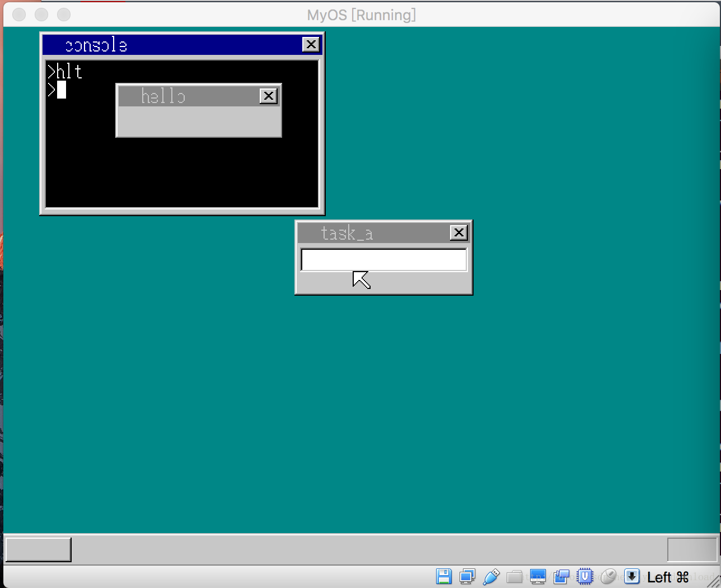The image size is (721, 588).
Task: Close the task_a window
Action: point(459,232)
